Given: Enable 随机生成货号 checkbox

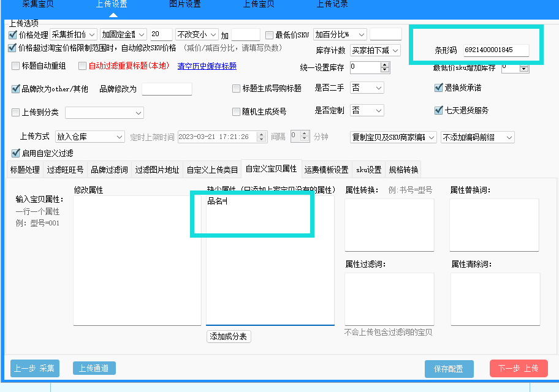Looking at the screenshot, I should 236,112.
